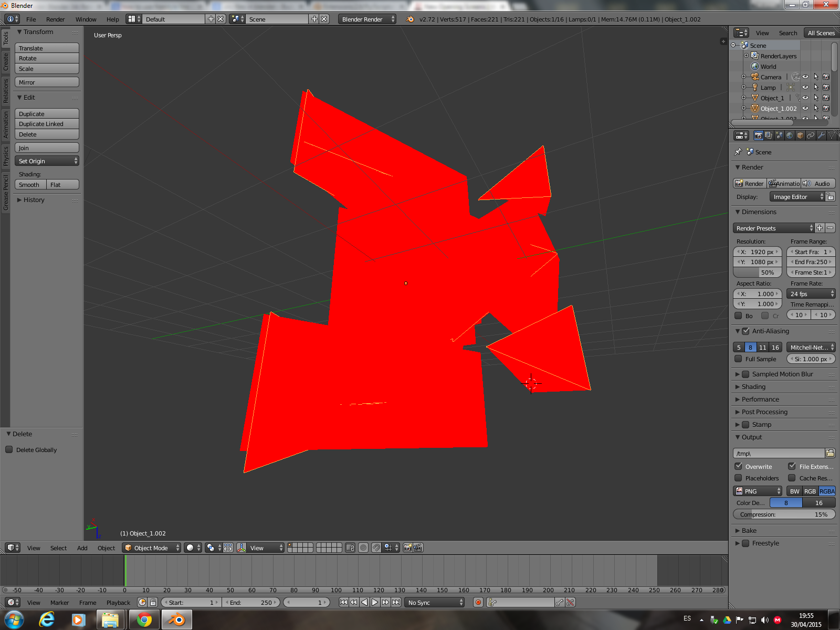Open the Modifiers properties tab wrench icon
This screenshot has height=630, width=840.
[x=821, y=135]
